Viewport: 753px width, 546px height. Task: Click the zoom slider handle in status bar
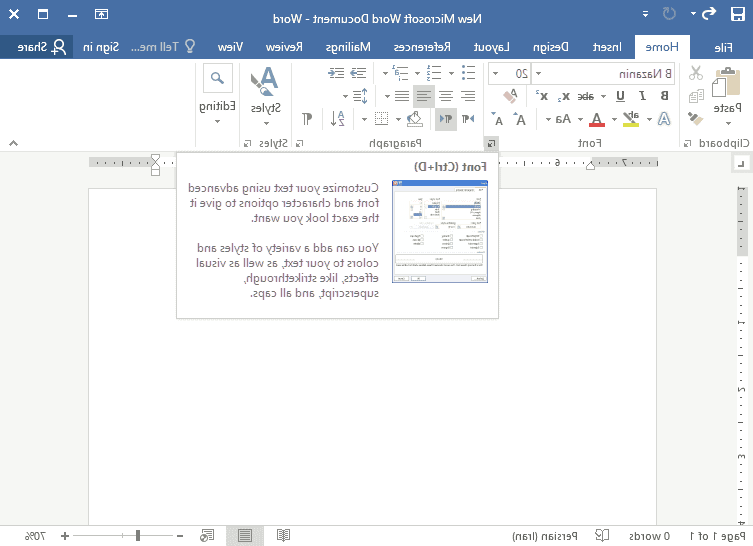(137, 536)
